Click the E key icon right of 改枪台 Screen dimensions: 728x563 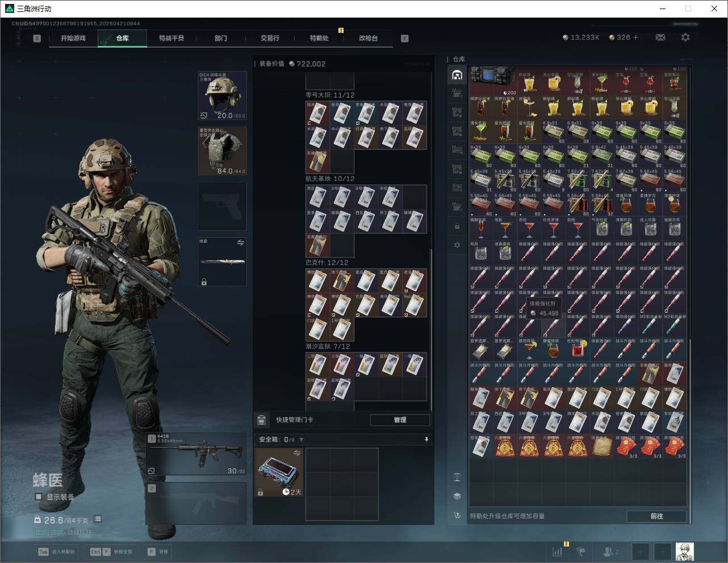[405, 39]
